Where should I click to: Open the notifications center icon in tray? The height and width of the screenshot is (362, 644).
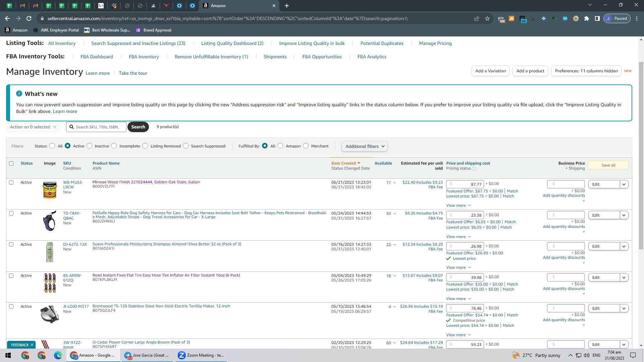pyautogui.click(x=633, y=355)
